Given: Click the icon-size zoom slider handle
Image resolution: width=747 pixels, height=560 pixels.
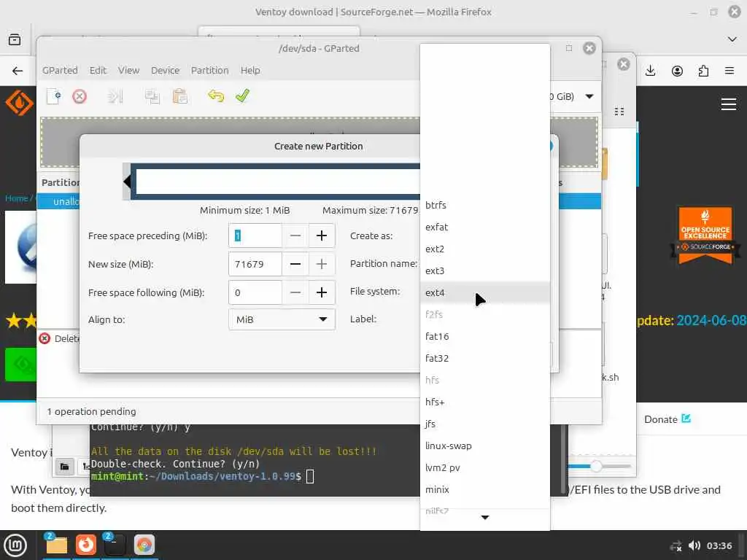Looking at the screenshot, I should coord(596,466).
